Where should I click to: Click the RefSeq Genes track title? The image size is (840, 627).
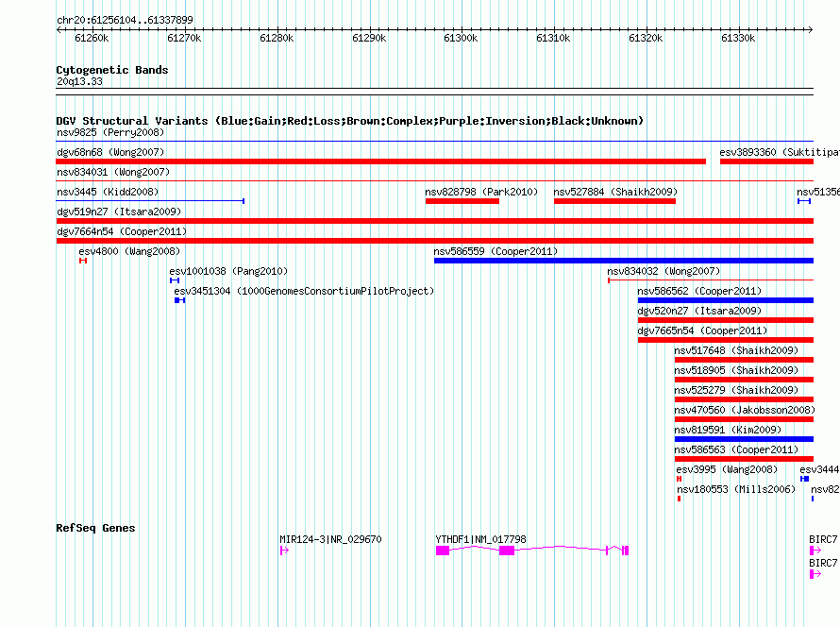(x=95, y=528)
